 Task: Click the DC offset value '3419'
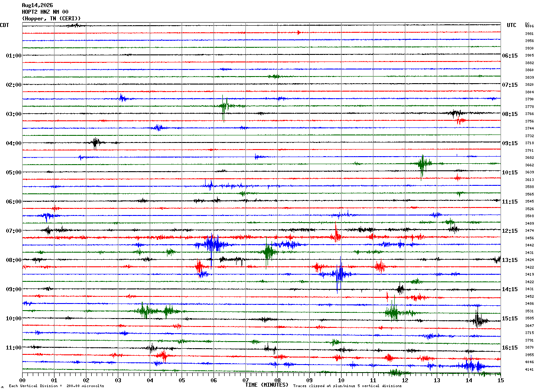(x=529, y=275)
